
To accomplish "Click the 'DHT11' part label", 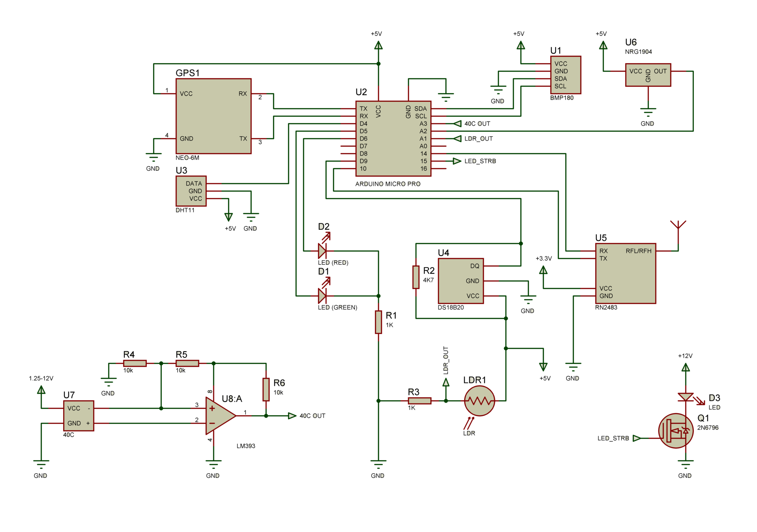I will tap(185, 210).
